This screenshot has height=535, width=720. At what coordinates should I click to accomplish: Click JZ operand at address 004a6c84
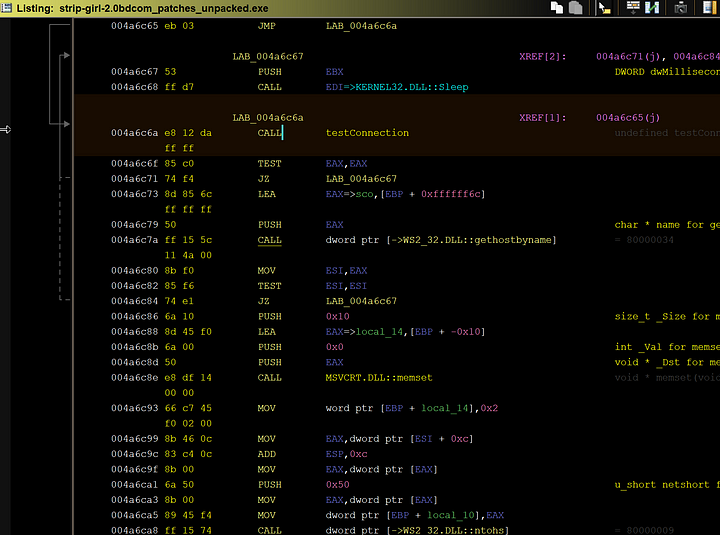[361, 301]
